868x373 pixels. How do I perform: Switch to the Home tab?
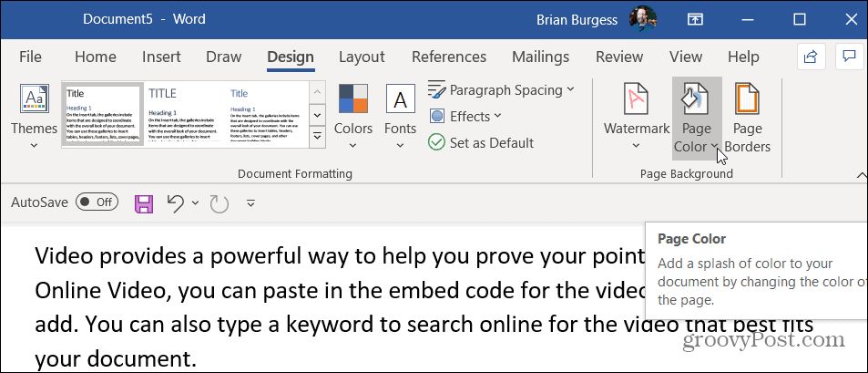click(x=96, y=57)
